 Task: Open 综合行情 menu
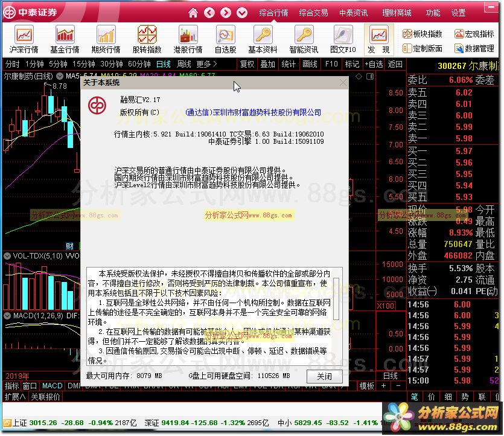(x=273, y=13)
